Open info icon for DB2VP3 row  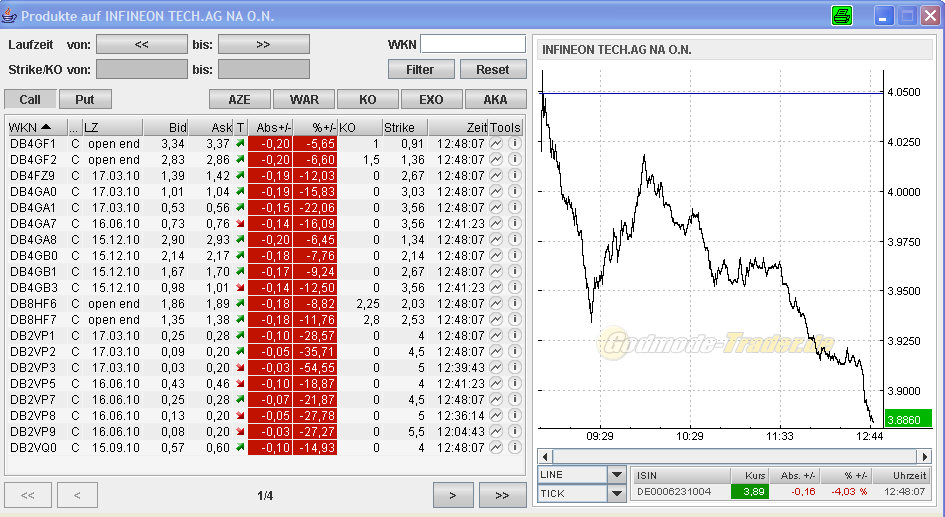(515, 367)
